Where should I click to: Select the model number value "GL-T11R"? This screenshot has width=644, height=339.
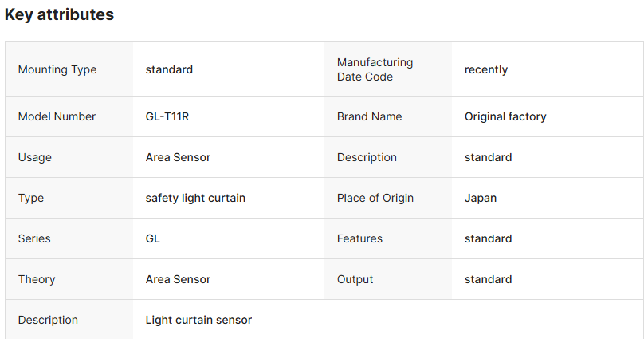point(167,116)
